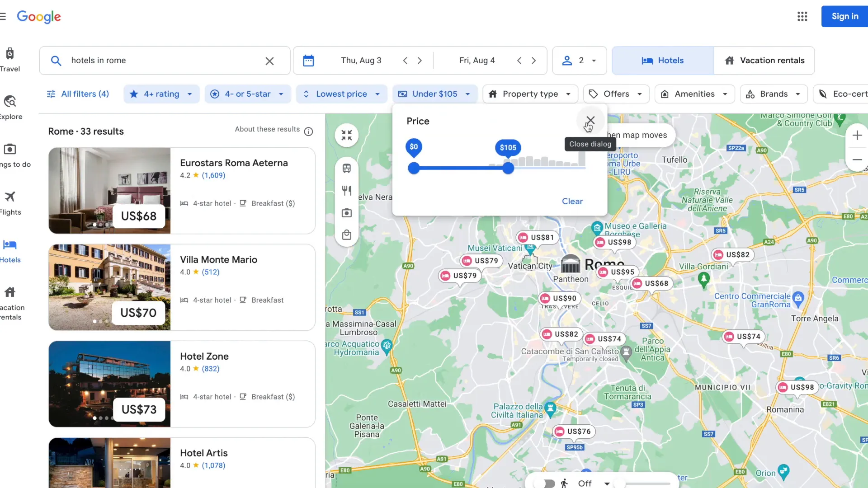
Task: Open Explore in the sidebar
Action: (x=10, y=108)
